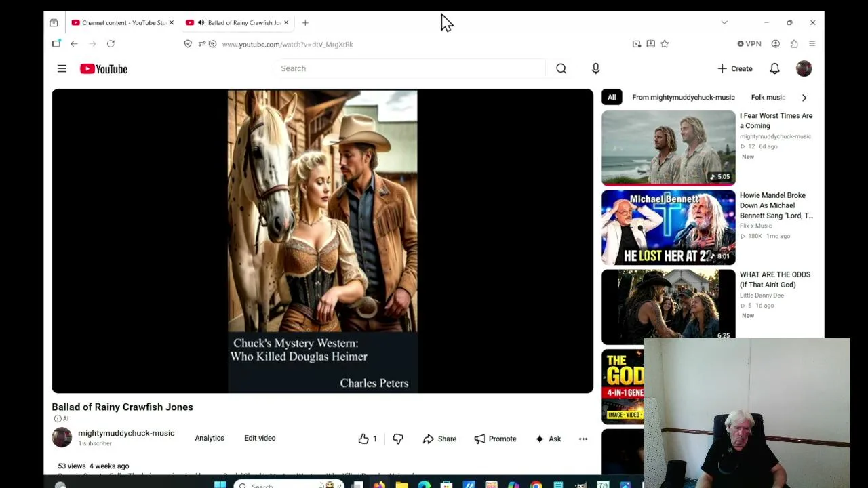Promote this video

(x=495, y=439)
